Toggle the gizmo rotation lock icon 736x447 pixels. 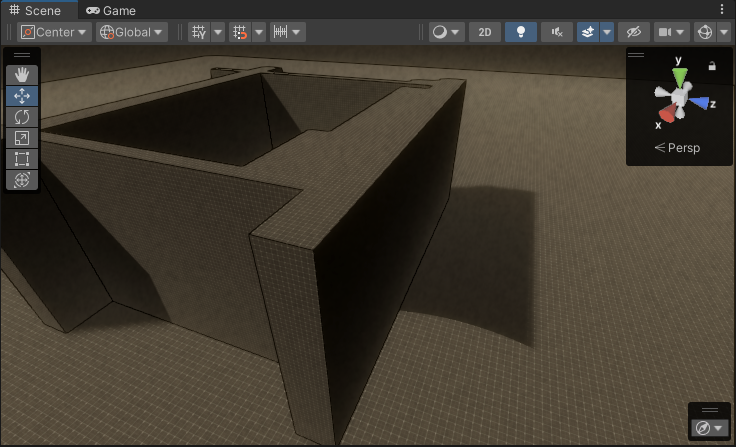[x=712, y=66]
